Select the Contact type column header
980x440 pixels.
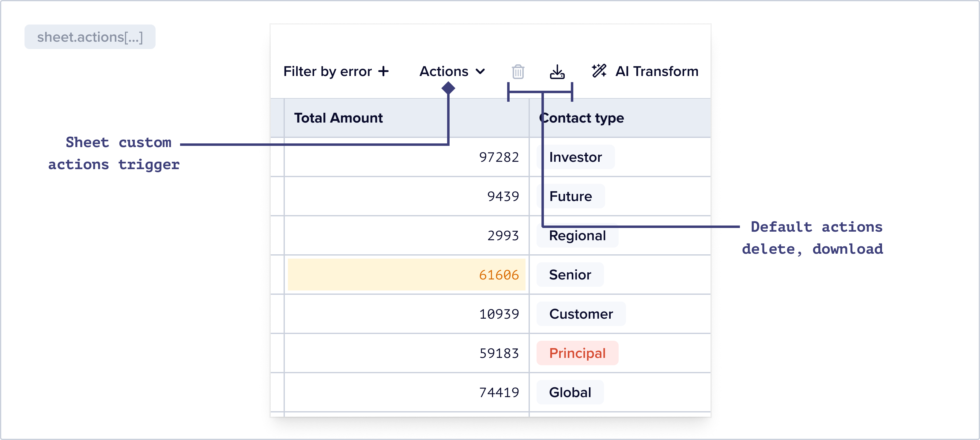[x=582, y=118]
